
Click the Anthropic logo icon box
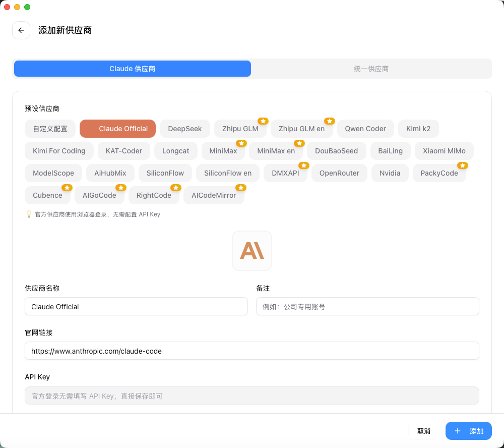coord(252,251)
